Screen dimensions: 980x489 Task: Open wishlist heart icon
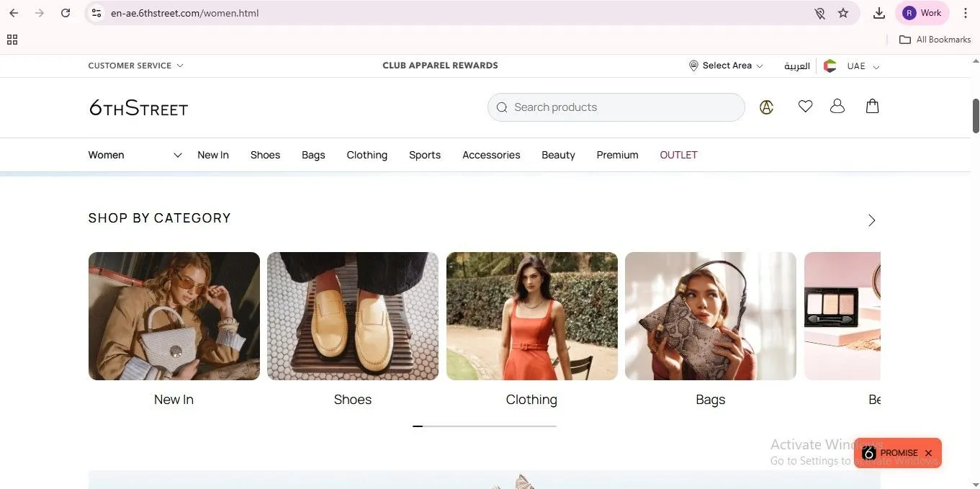pos(805,107)
